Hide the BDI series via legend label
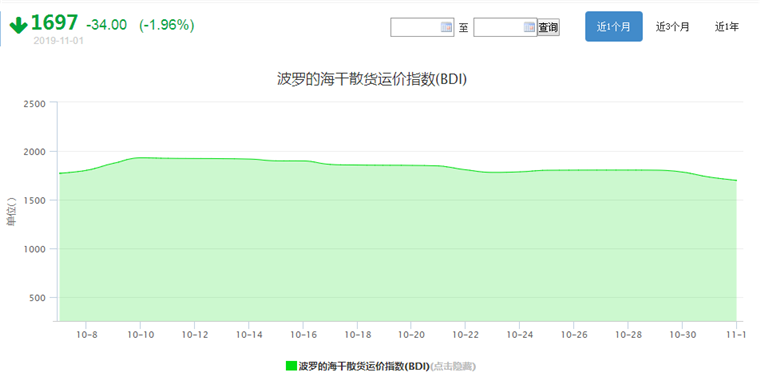760x376 pixels. [x=364, y=366]
